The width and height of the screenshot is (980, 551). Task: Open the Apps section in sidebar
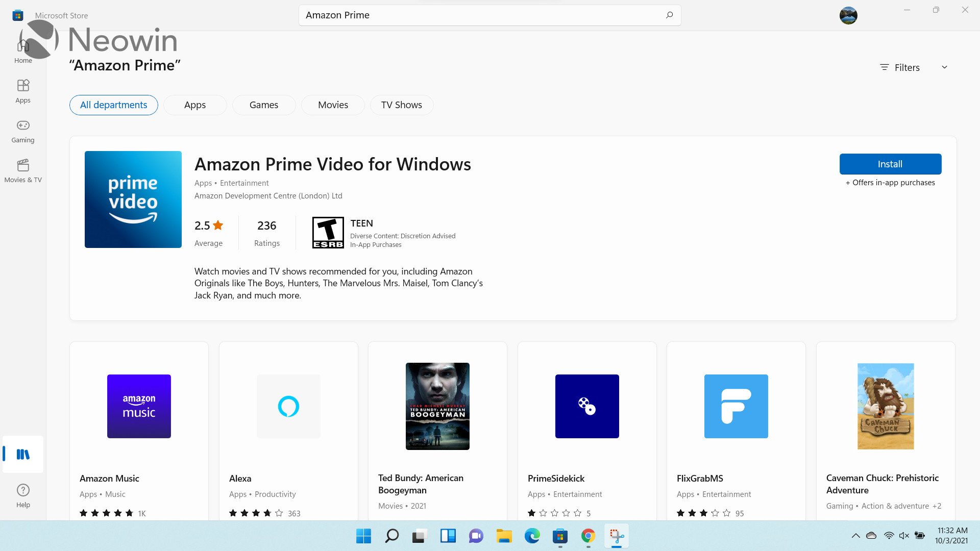23,91
